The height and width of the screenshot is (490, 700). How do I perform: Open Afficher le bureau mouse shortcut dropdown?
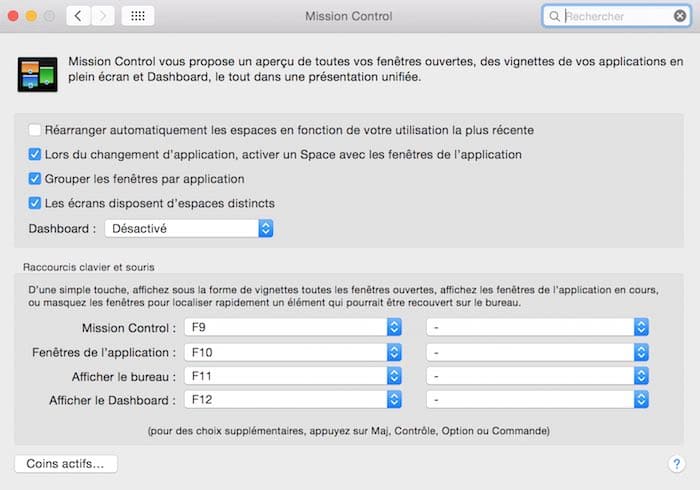tap(538, 376)
